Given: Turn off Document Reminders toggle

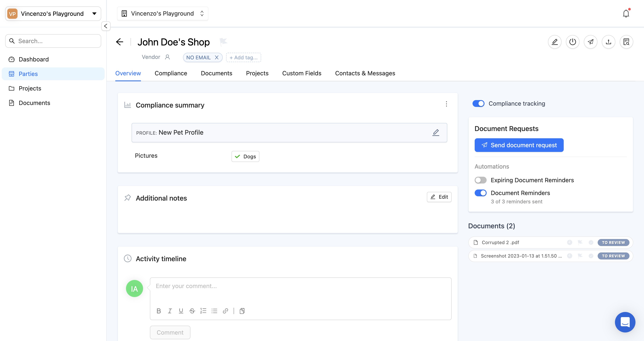Looking at the screenshot, I should (480, 193).
